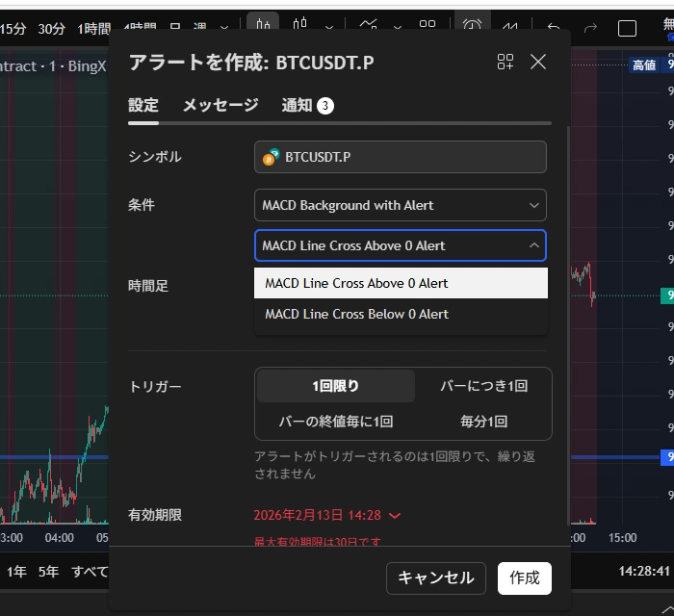
Task: Click the layout square icon in toolbar
Action: (627, 28)
